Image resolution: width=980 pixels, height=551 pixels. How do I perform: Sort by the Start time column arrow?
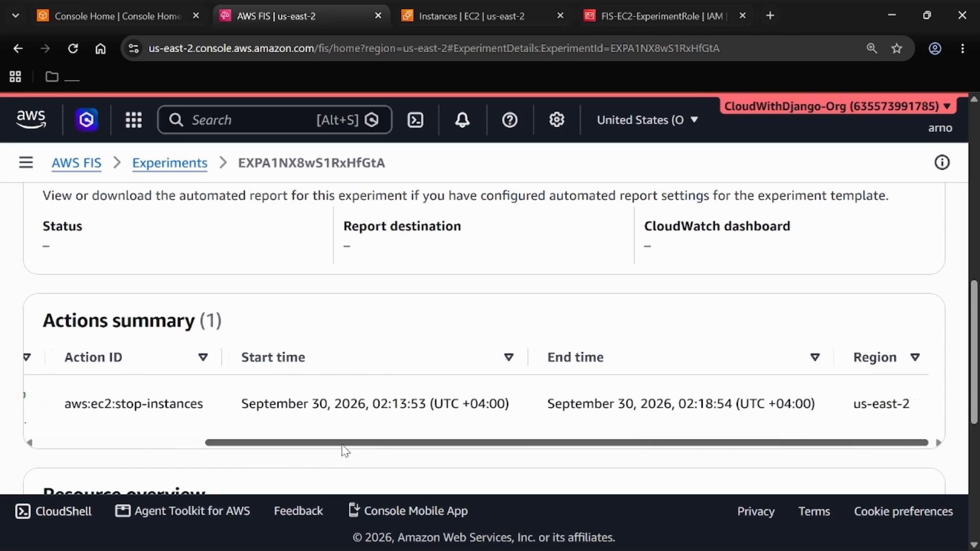(x=508, y=357)
